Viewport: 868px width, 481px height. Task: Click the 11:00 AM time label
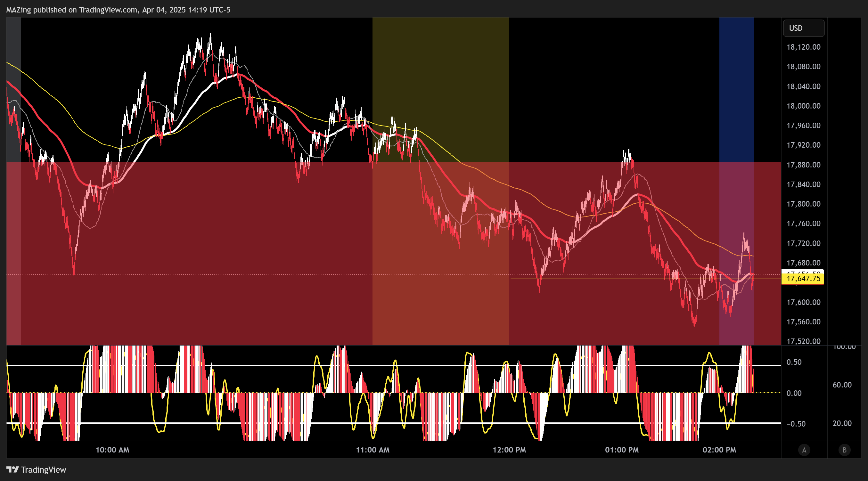coord(373,450)
